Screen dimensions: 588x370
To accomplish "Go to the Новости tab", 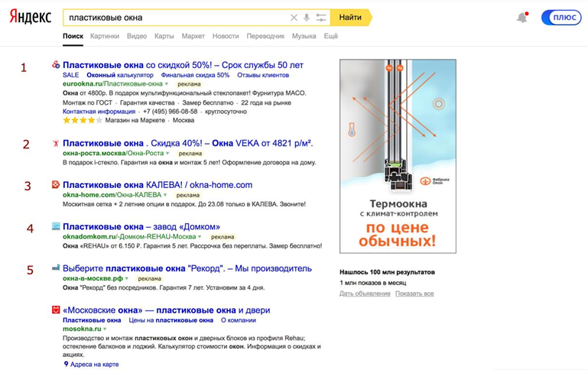I will click(x=226, y=36).
